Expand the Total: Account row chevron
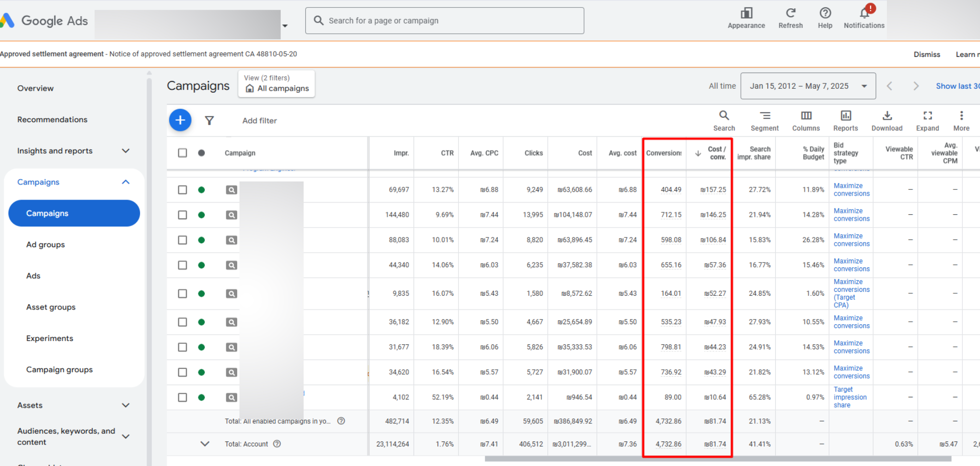980x466 pixels. tap(205, 444)
